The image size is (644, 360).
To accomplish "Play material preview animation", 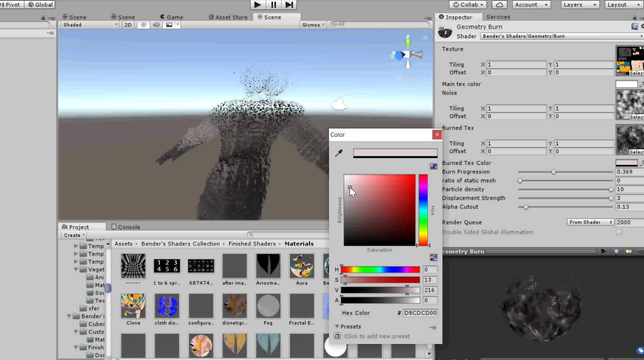I will coord(603,251).
